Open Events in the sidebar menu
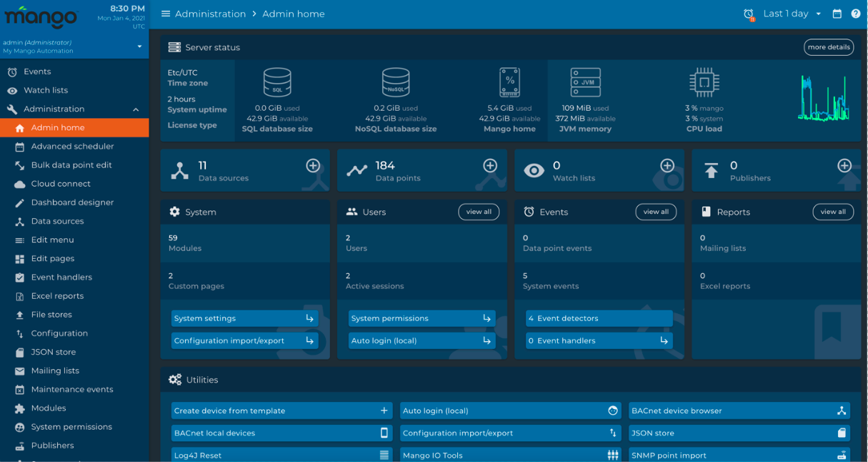This screenshot has height=462, width=868. coord(74,72)
